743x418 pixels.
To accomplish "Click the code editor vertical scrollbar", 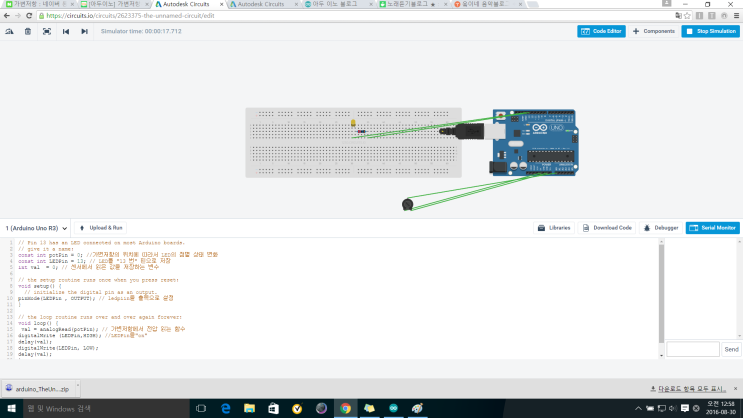I will [x=661, y=294].
